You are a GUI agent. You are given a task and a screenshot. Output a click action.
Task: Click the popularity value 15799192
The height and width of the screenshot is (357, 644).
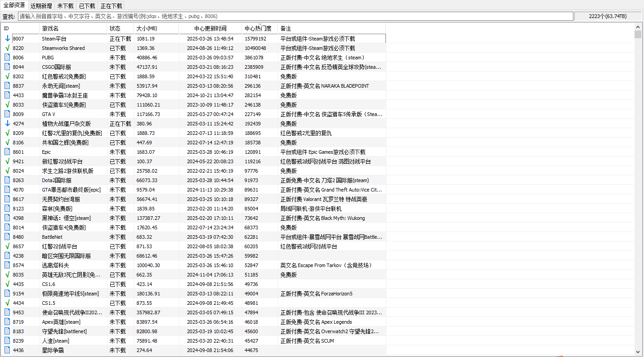click(255, 39)
